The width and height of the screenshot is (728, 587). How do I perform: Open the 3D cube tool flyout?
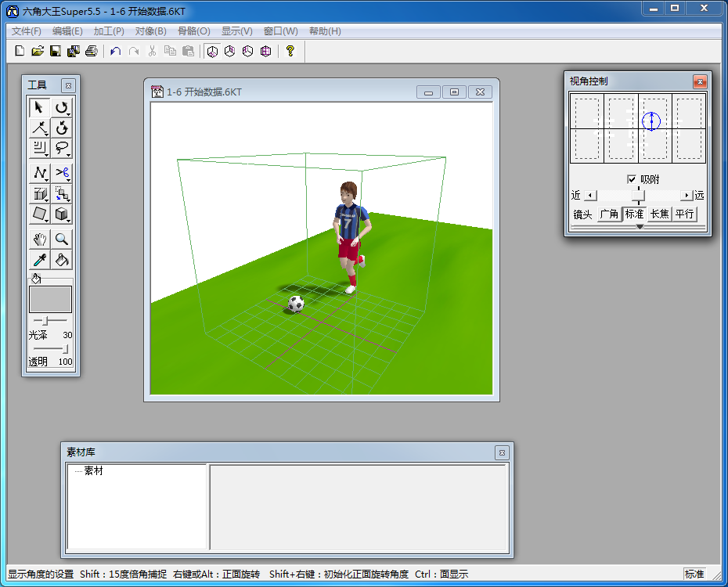point(62,214)
